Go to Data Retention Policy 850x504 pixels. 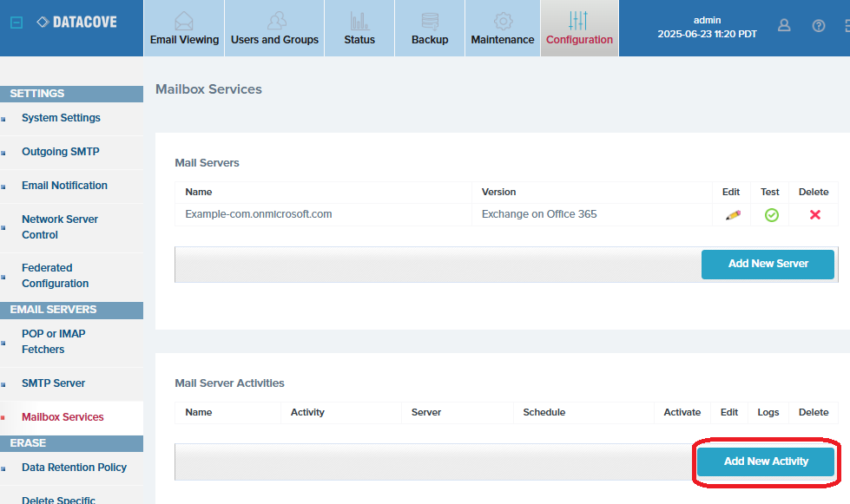[x=74, y=468]
